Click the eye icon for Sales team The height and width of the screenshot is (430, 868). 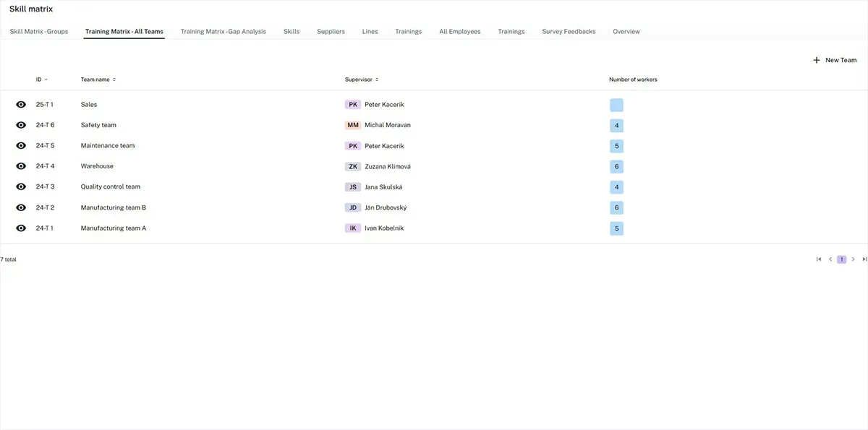point(21,105)
